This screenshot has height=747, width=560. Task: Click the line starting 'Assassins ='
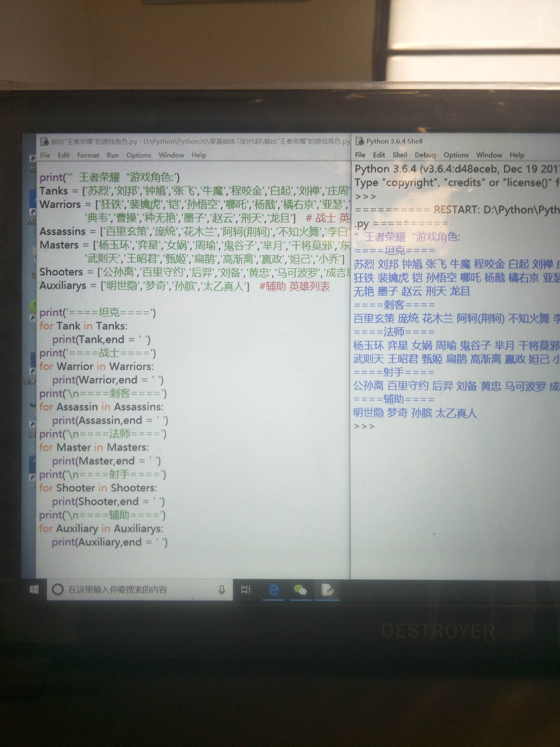[194, 231]
